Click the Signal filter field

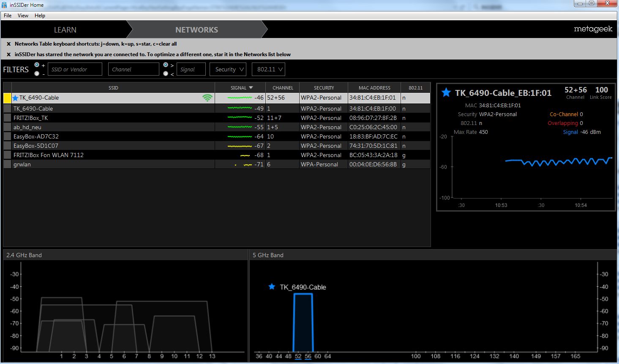point(191,69)
